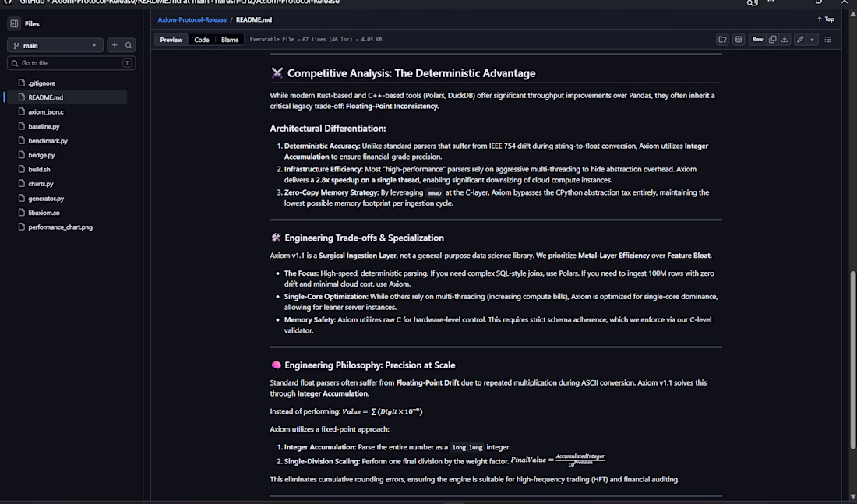
Task: Open build.sh in file list
Action: click(40, 170)
